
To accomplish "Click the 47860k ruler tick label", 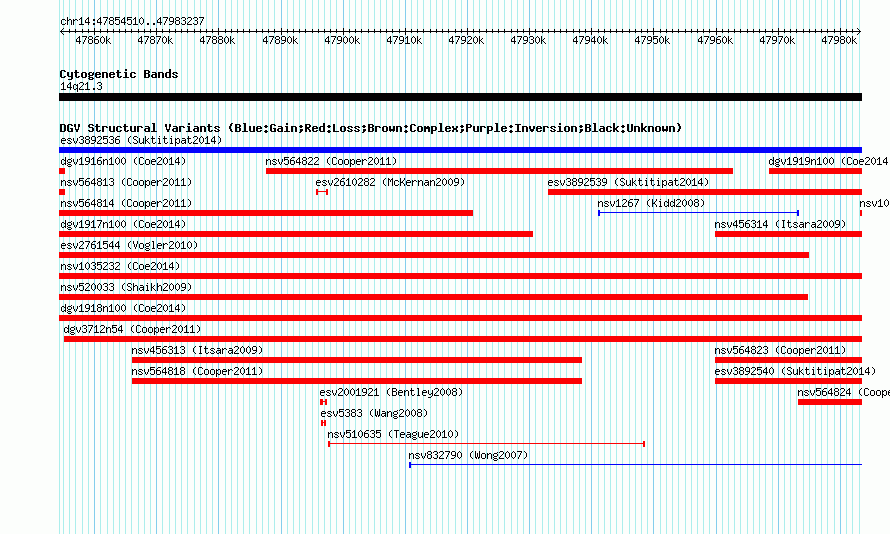I will (x=93, y=40).
